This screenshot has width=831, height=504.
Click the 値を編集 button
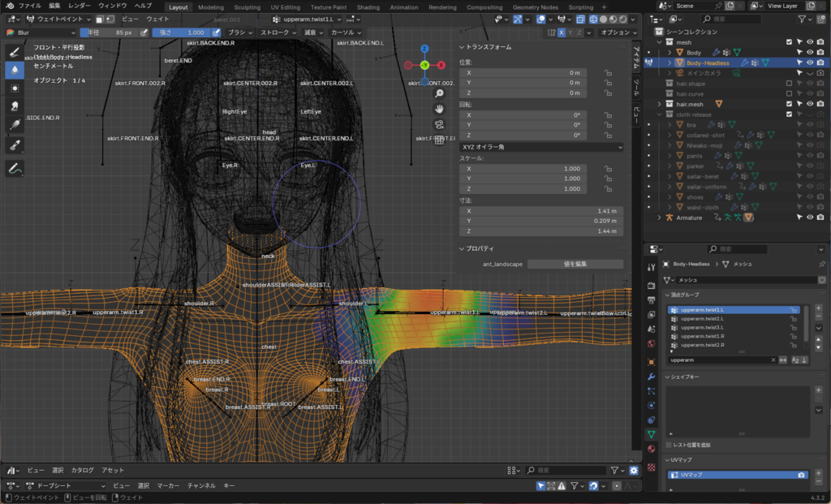[x=575, y=264]
